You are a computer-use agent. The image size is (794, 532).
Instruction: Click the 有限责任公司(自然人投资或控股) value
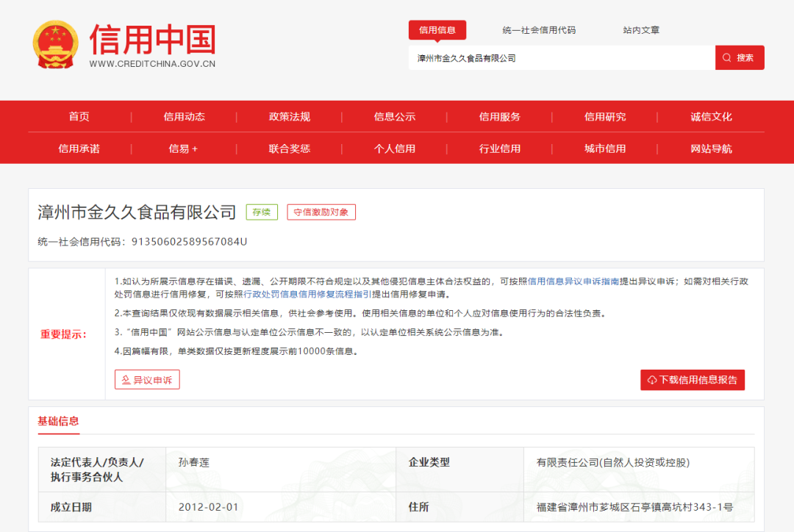click(612, 462)
